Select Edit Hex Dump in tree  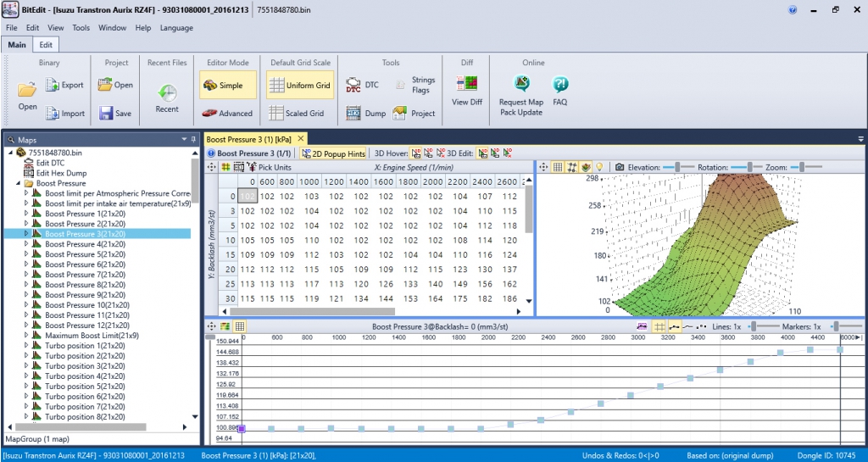click(x=60, y=173)
